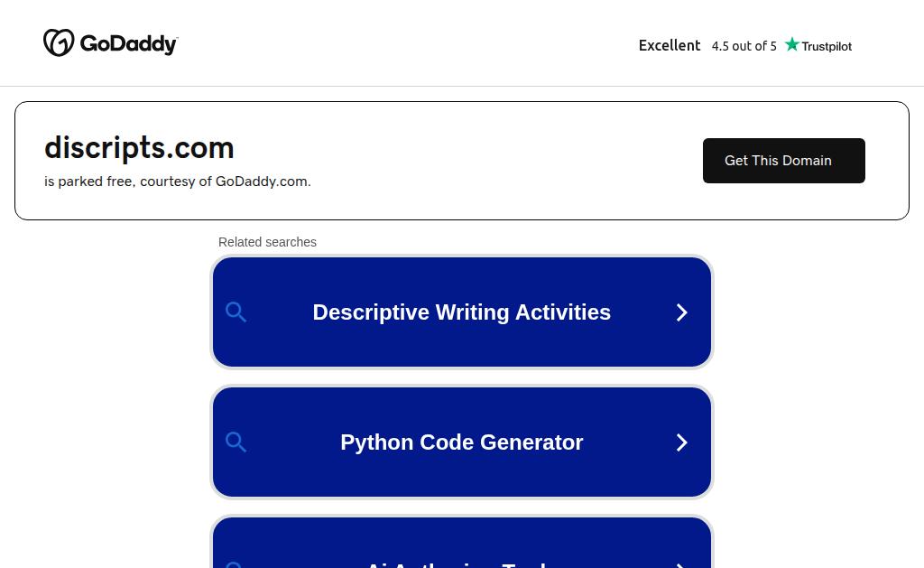Click empty white area inside the discripts.com domain card

click(x=505, y=161)
